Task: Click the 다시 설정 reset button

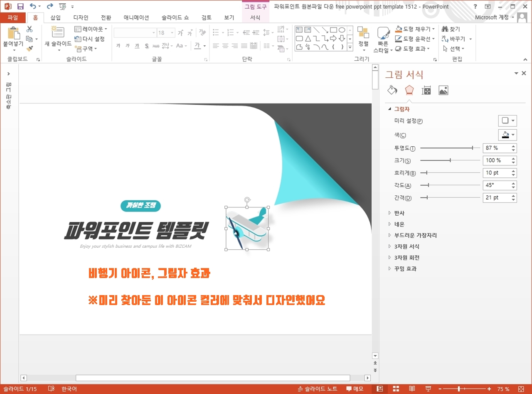Action: [x=89, y=39]
